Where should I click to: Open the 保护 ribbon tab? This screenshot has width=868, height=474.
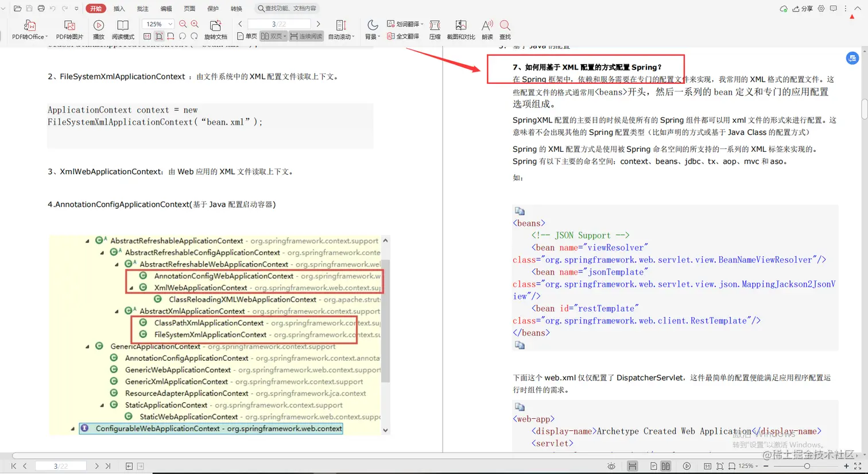(x=213, y=9)
